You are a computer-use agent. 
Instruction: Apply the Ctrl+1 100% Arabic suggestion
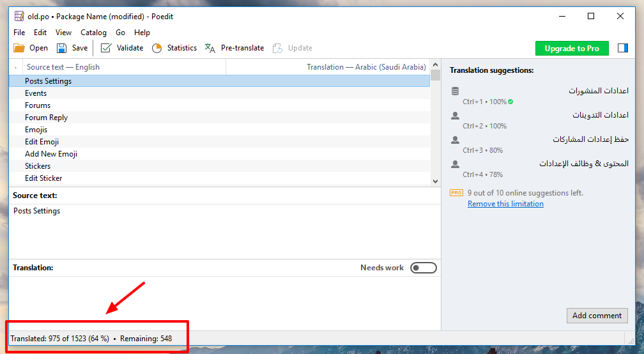539,96
